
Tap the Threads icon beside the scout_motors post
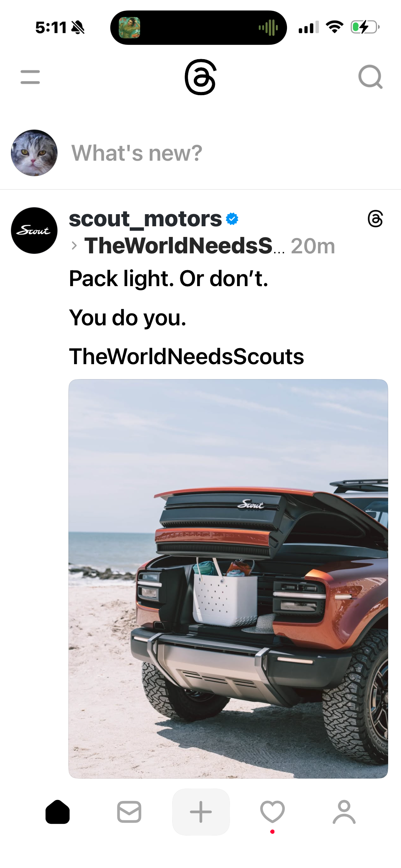(375, 219)
